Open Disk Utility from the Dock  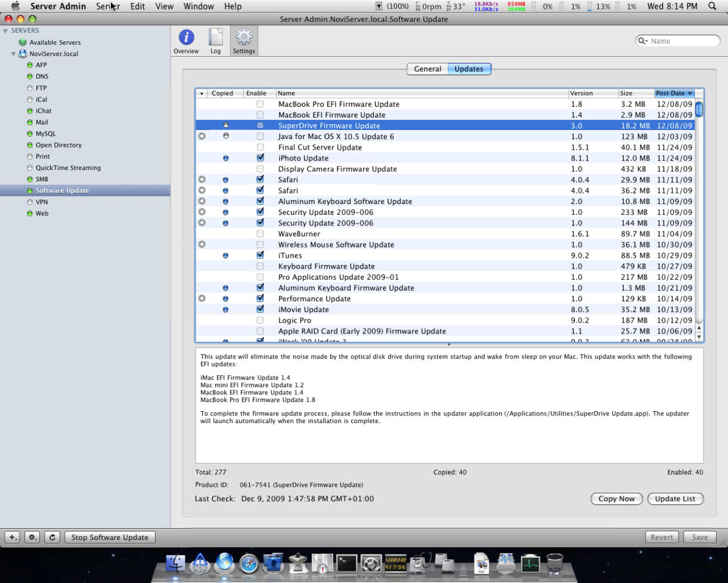pos(420,563)
